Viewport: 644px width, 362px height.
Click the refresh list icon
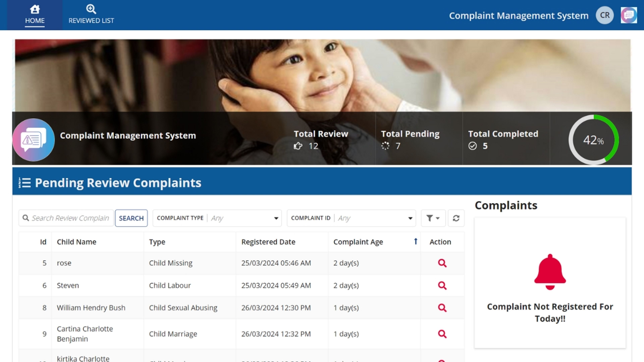[x=456, y=218]
